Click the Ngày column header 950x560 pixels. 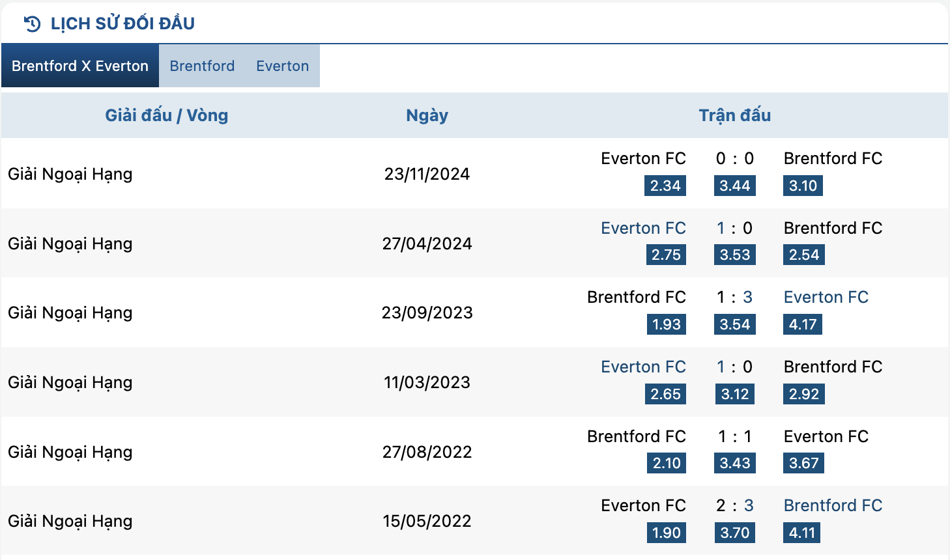pos(427,115)
